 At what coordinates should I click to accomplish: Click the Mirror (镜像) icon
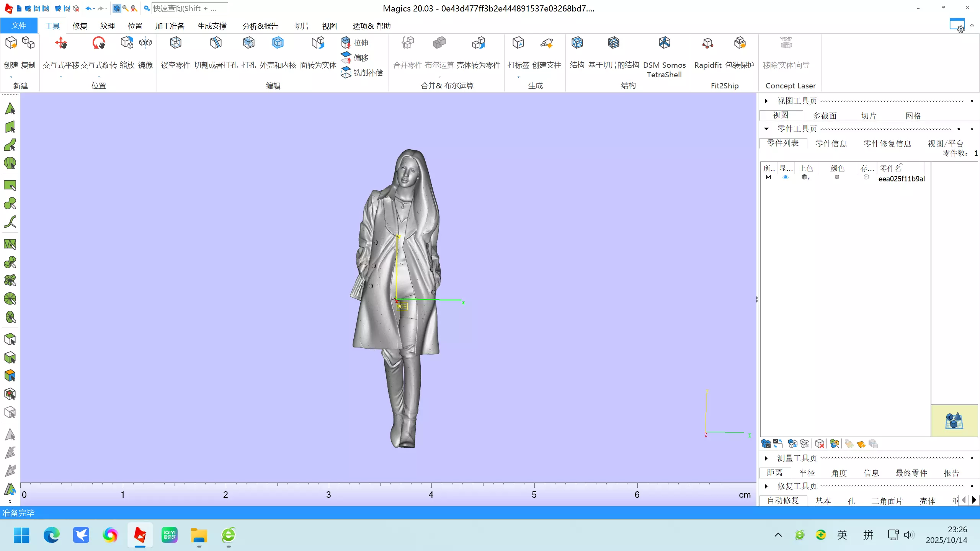coord(145,43)
